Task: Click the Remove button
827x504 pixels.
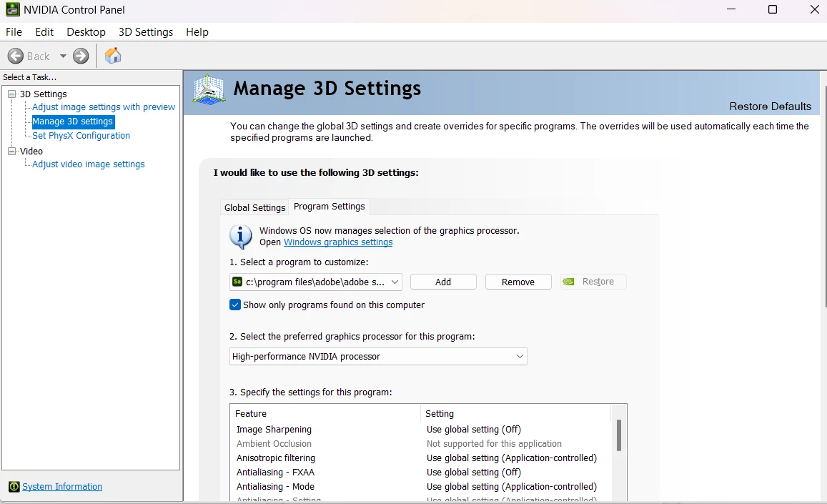Action: tap(518, 282)
